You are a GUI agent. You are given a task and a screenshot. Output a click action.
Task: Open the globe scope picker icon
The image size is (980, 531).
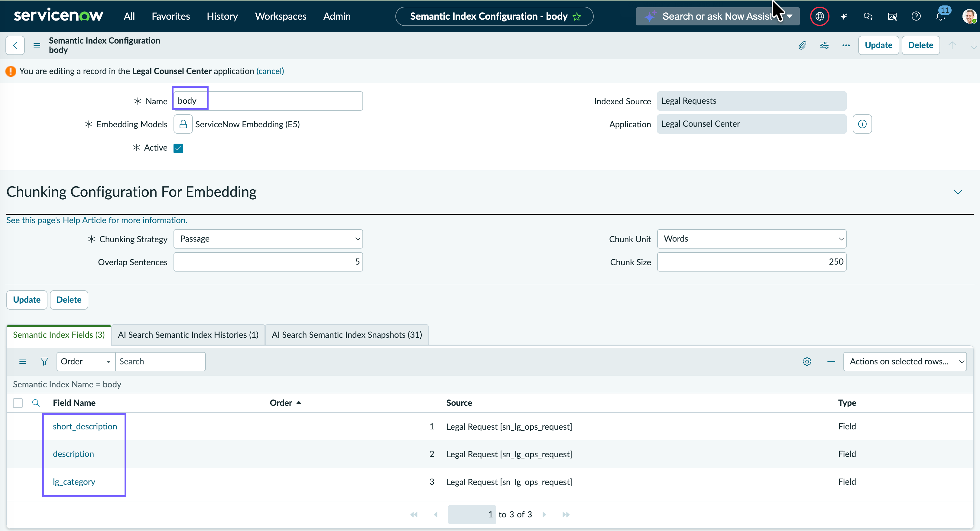click(819, 16)
